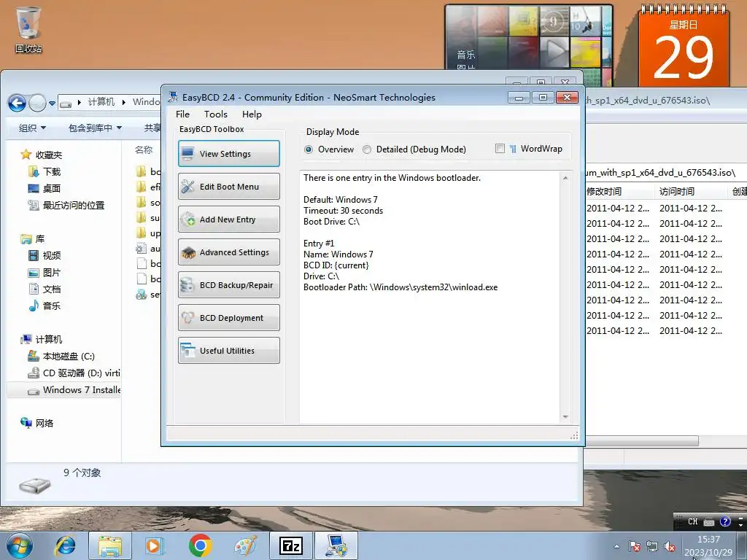The height and width of the screenshot is (560, 747).
Task: Open Explorer recent locations dropdown arrow
Action: click(52, 103)
